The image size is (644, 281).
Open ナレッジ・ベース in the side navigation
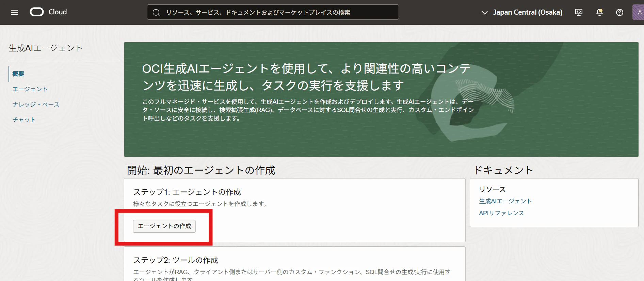click(36, 105)
